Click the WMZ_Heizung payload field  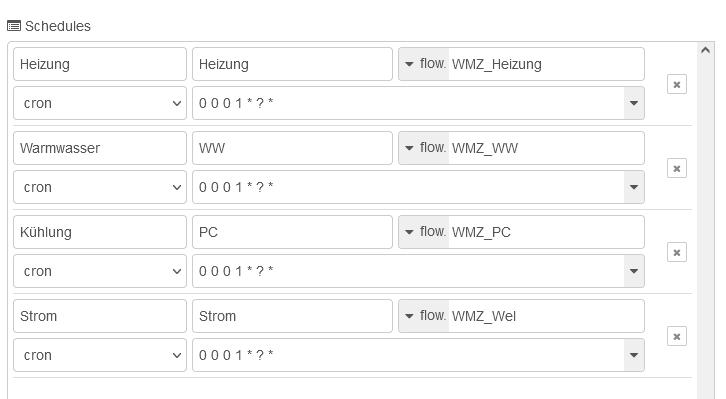546,64
